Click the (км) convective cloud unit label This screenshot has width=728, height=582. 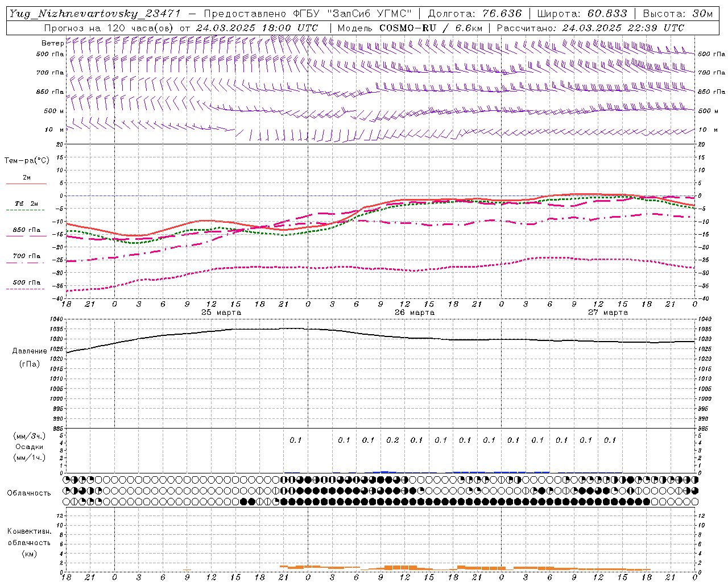pyautogui.click(x=30, y=554)
